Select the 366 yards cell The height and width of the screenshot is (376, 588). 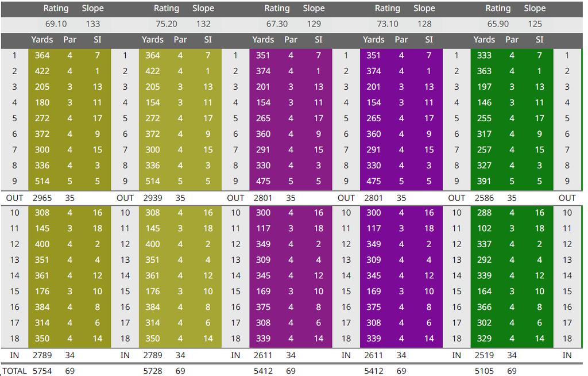click(484, 307)
